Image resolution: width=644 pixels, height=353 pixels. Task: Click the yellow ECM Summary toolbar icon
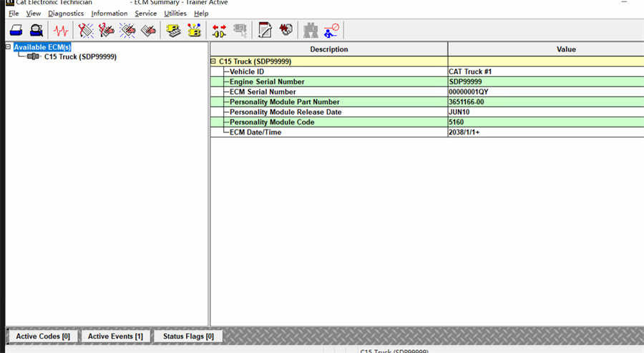172,31
